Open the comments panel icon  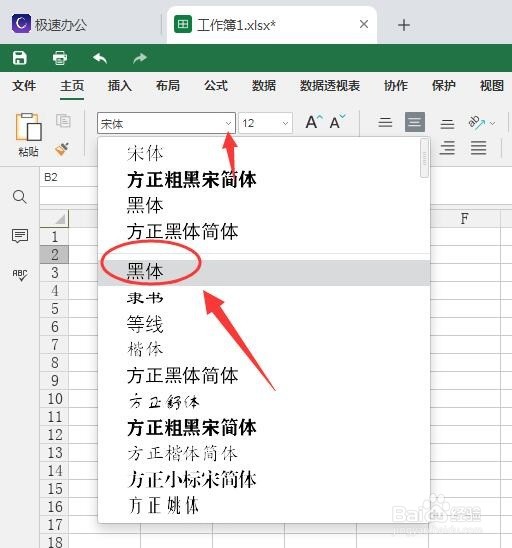tap(20, 236)
